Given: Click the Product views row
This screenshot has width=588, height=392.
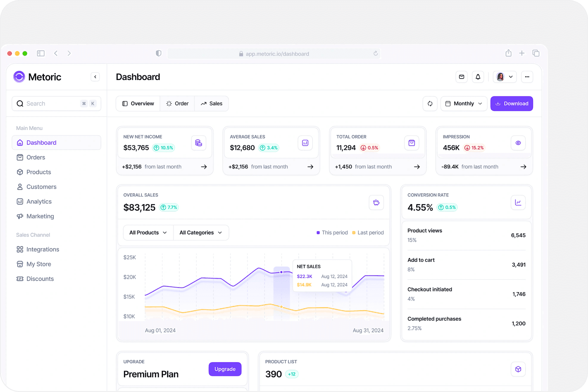Looking at the screenshot, I should pos(466,235).
